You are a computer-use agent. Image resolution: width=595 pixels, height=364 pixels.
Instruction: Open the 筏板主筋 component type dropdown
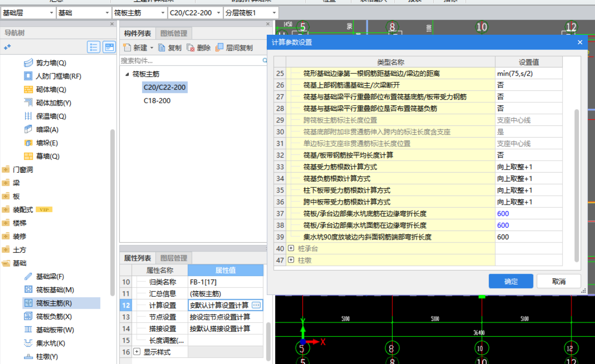(x=163, y=13)
